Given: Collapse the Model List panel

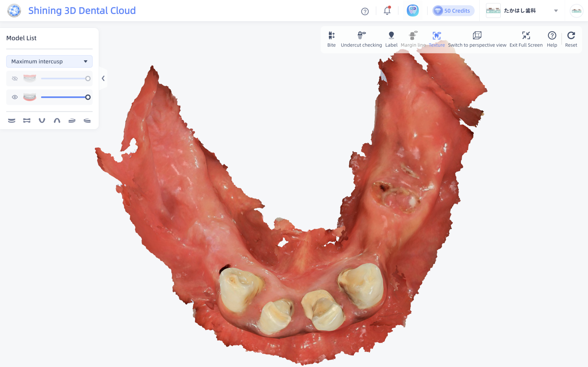Looking at the screenshot, I should click(x=103, y=78).
